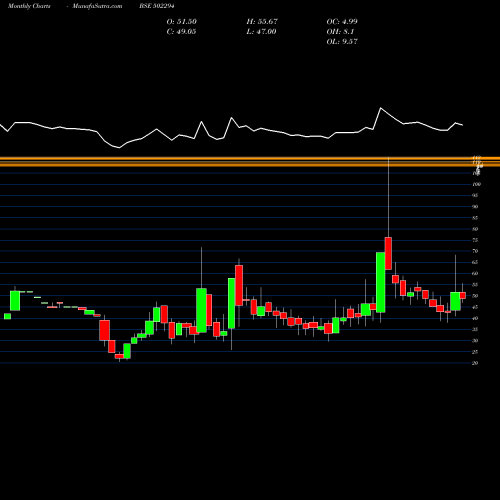500x500 pixels.
Task: Click the Monthly Charts title text
Action: click(29, 6)
